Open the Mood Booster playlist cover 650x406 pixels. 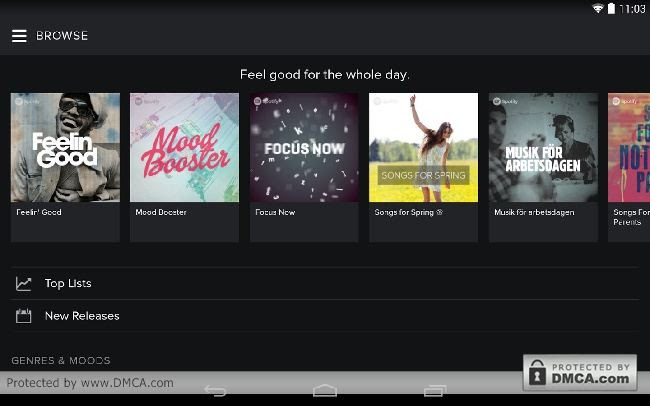point(184,148)
